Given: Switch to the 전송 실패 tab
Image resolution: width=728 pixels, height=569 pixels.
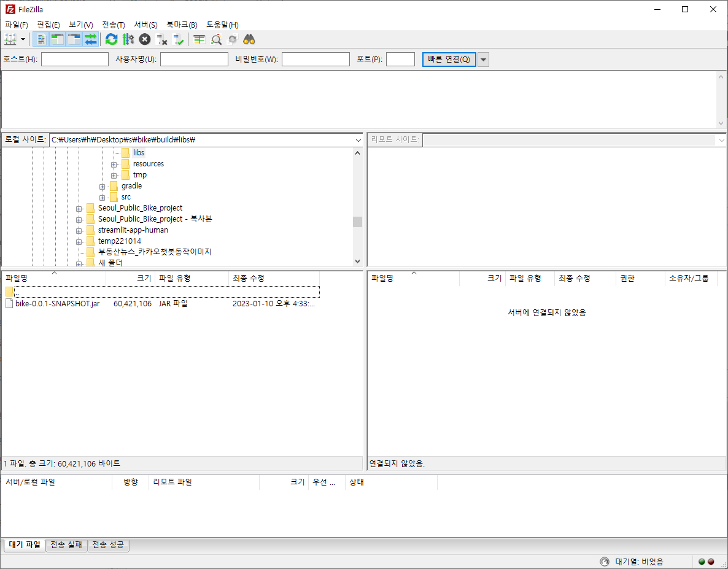Looking at the screenshot, I should [66, 545].
